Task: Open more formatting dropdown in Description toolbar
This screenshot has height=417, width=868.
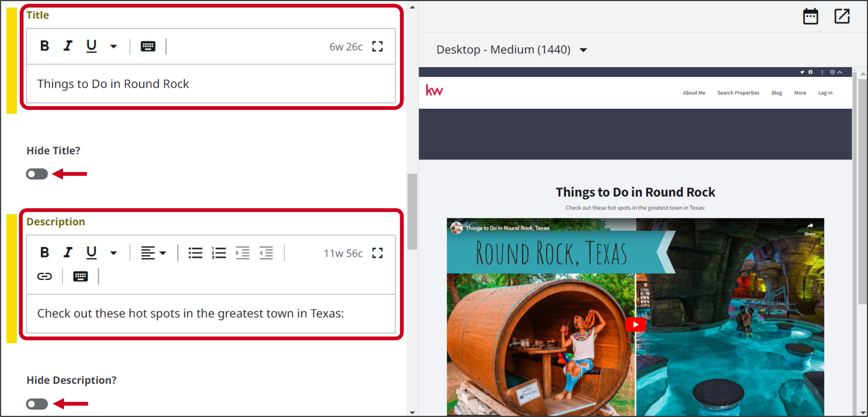Action: [113, 253]
